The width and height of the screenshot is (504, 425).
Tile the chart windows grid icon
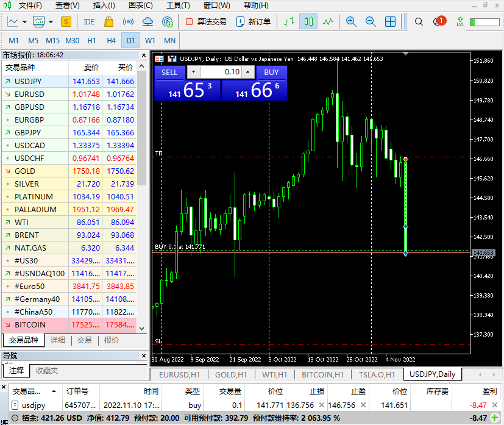[x=390, y=22]
